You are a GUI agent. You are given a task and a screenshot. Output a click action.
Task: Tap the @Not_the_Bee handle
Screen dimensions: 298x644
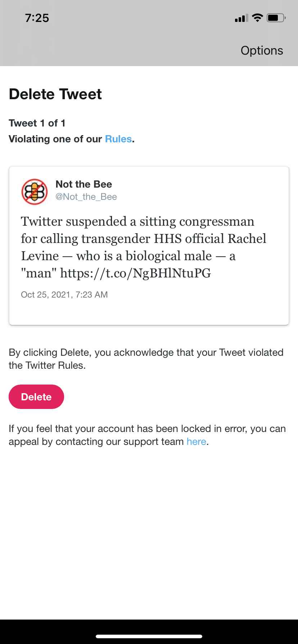coord(86,197)
